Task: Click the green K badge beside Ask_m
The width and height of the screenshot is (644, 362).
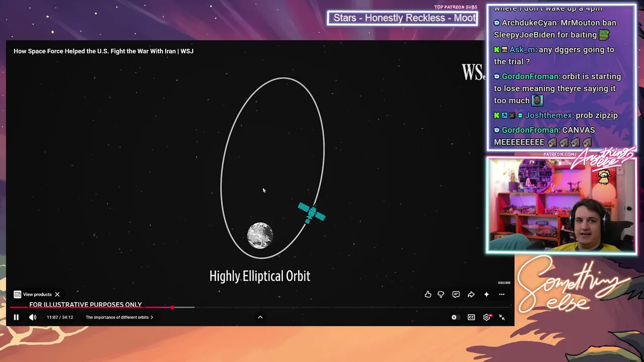Action: coord(497,50)
